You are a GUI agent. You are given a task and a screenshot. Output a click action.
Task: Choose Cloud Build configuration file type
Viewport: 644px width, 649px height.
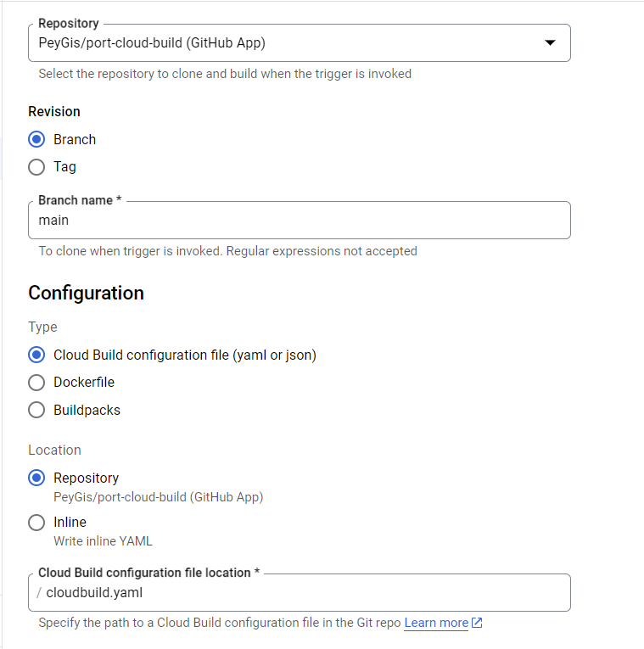(36, 355)
